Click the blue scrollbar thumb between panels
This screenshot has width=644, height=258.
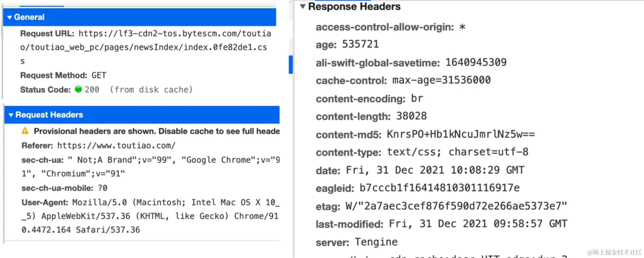pyautogui.click(x=291, y=64)
